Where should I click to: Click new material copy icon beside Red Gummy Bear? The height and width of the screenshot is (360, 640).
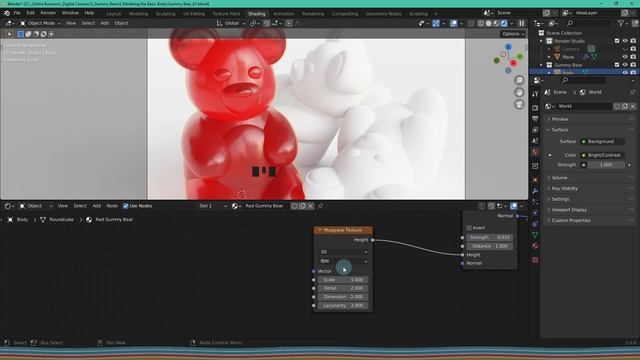pyautogui.click(x=302, y=206)
